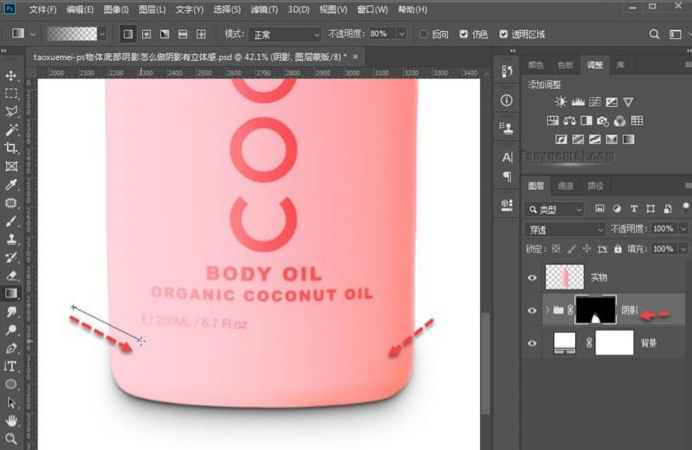
Task: Hide the 背景 layer eye icon
Action: [532, 343]
